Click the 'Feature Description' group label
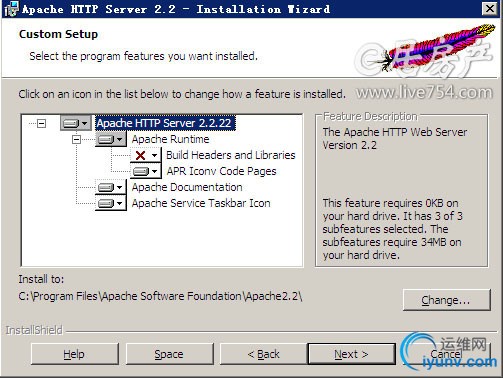The width and height of the screenshot is (503, 378). coord(370,116)
